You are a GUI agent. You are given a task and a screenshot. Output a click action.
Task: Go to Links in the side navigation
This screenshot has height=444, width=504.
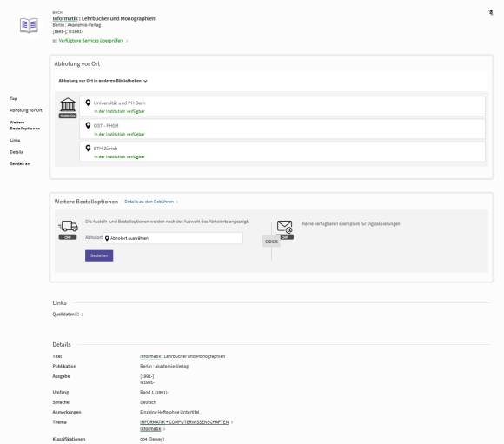coord(15,141)
